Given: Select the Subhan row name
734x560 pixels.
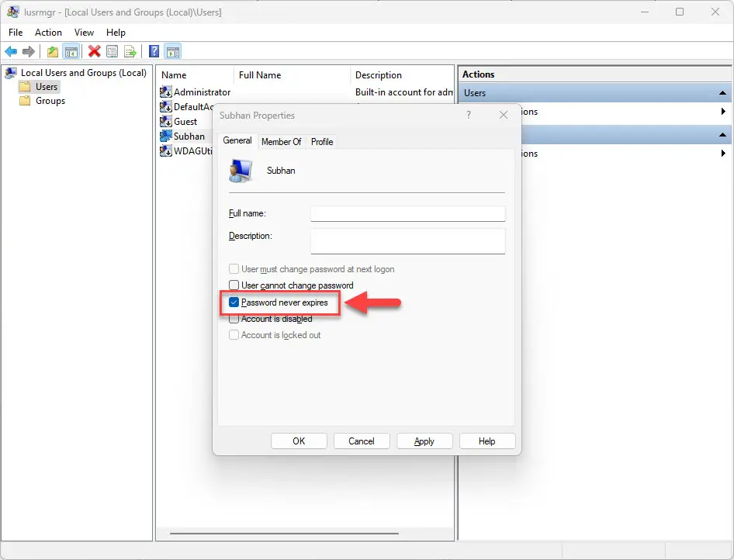Looking at the screenshot, I should click(189, 137).
